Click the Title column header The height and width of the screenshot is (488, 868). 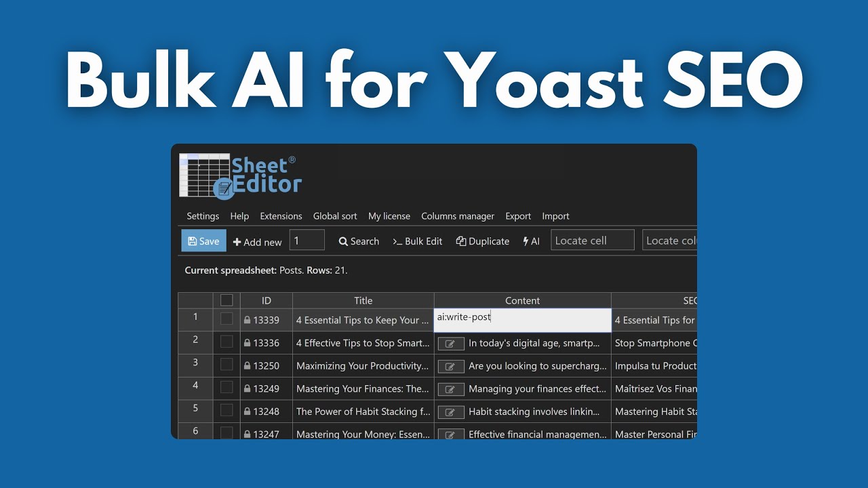(363, 300)
